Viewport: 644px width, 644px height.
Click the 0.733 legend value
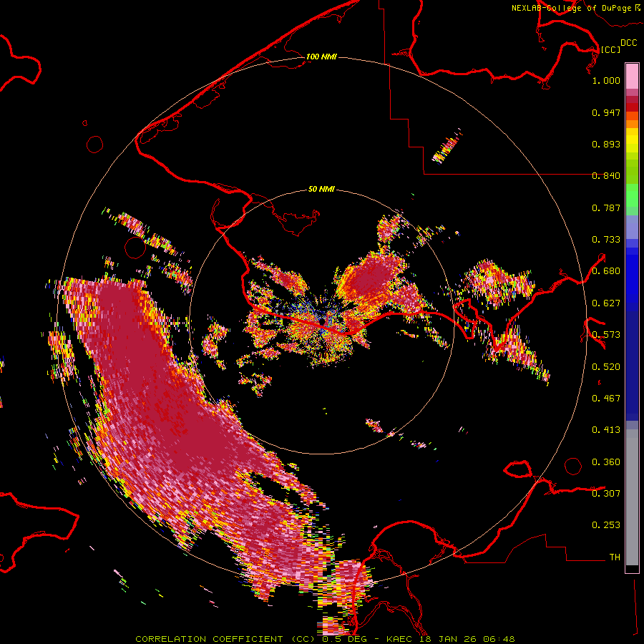606,240
